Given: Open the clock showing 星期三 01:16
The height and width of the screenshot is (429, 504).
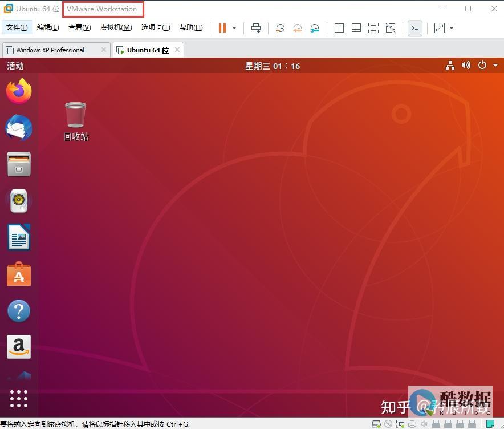Looking at the screenshot, I should [x=273, y=66].
